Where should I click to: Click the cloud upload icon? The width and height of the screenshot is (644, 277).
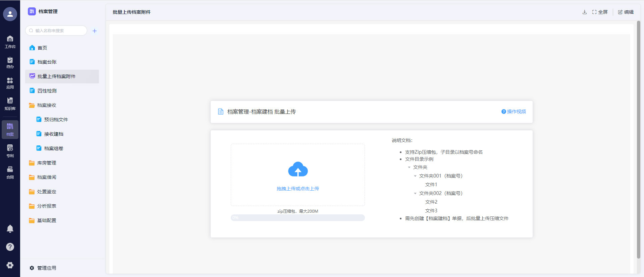click(298, 169)
